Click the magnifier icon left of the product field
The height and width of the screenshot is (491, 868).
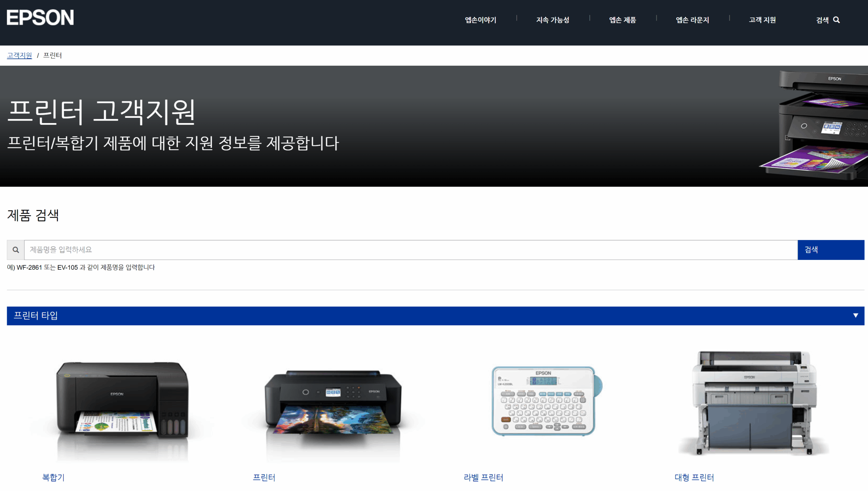[16, 250]
